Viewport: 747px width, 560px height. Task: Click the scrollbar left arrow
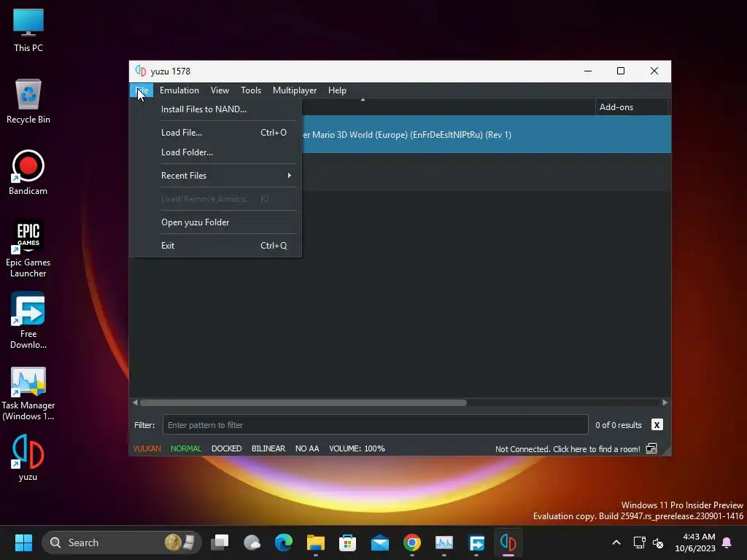[x=135, y=402]
